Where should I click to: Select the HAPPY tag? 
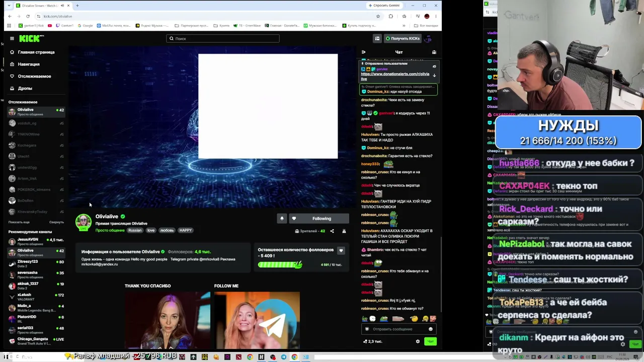(185, 230)
